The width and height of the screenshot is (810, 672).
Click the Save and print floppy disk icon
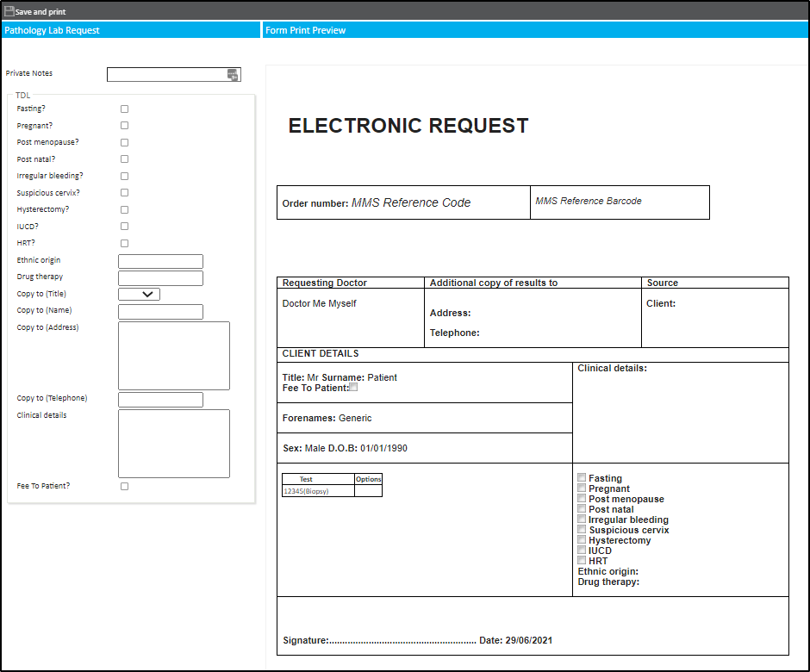(9, 11)
